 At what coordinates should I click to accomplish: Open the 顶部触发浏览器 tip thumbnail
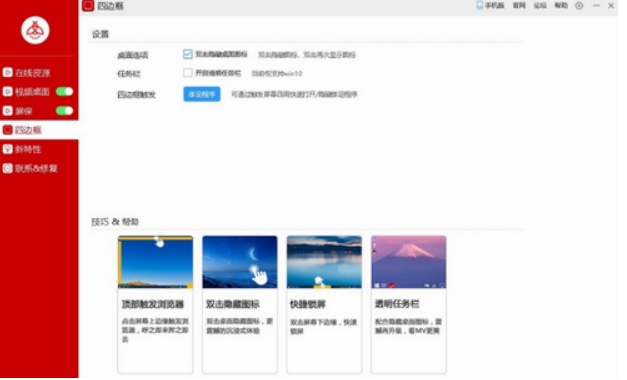coord(156,262)
